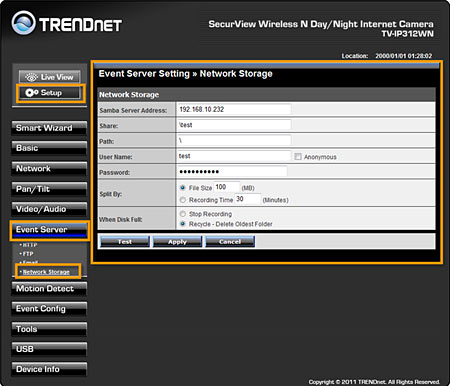Click the TRENDnet logo
Screen dimensions: 450x386
pyautogui.click(x=67, y=23)
